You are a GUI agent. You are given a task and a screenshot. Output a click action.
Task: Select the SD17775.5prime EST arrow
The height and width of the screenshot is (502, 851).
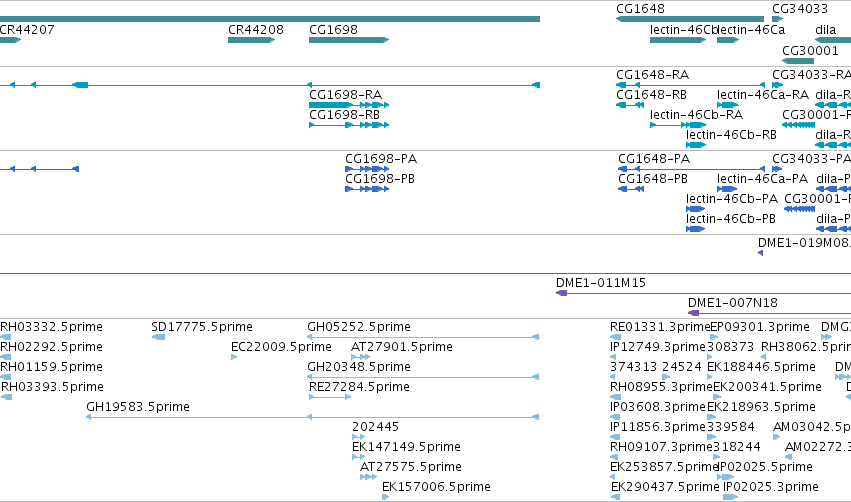158,337
